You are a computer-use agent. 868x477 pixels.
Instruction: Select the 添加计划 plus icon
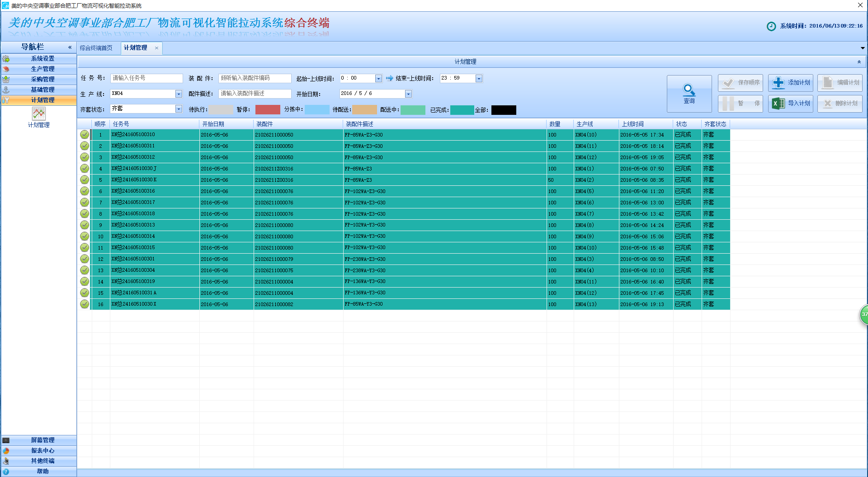click(778, 82)
